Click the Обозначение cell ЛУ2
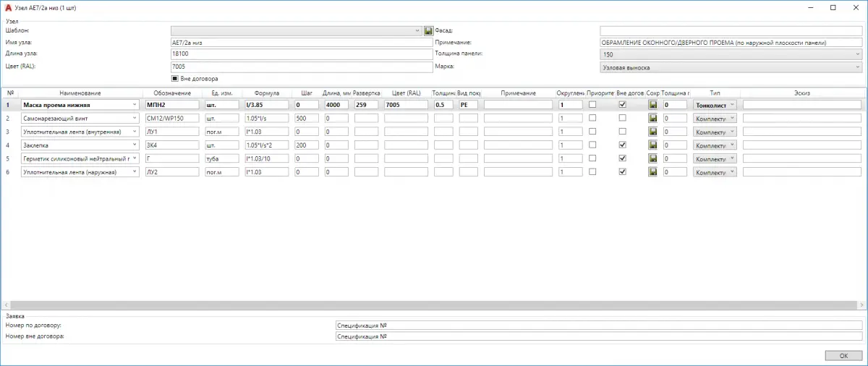Image resolution: width=868 pixels, height=366 pixels. click(172, 172)
